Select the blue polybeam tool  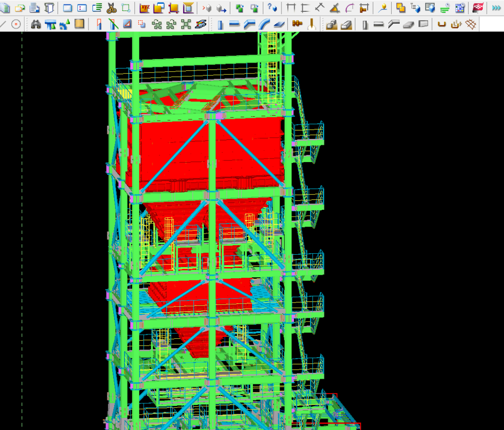point(250,24)
